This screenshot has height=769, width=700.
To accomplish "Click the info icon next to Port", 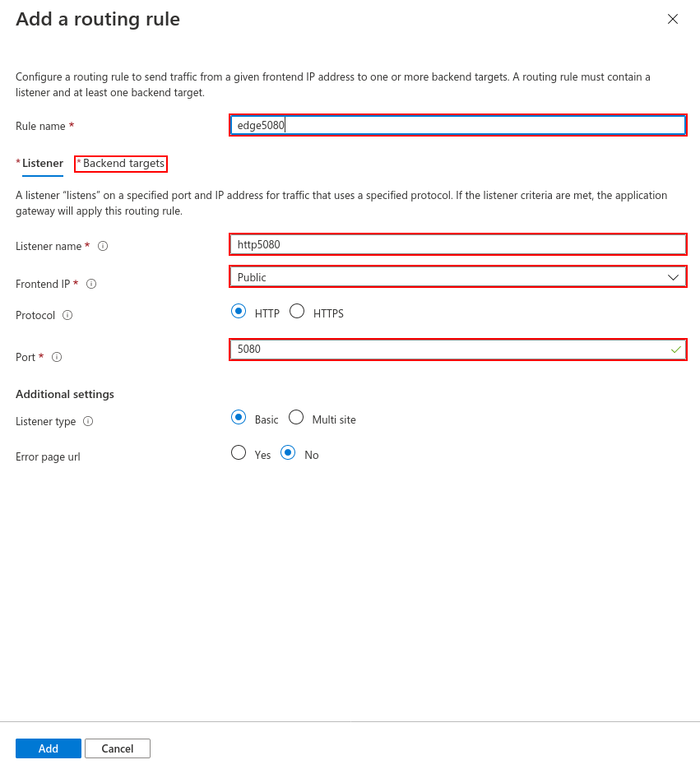I will [57, 357].
